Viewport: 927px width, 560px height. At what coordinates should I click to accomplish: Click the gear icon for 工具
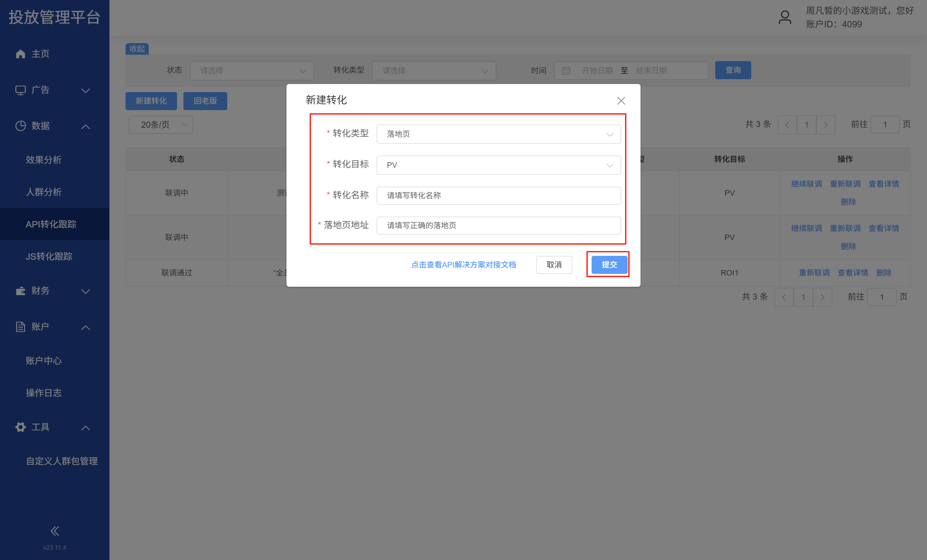point(20,427)
